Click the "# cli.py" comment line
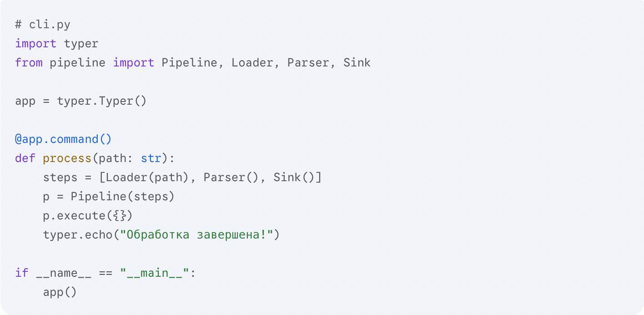 point(43,25)
